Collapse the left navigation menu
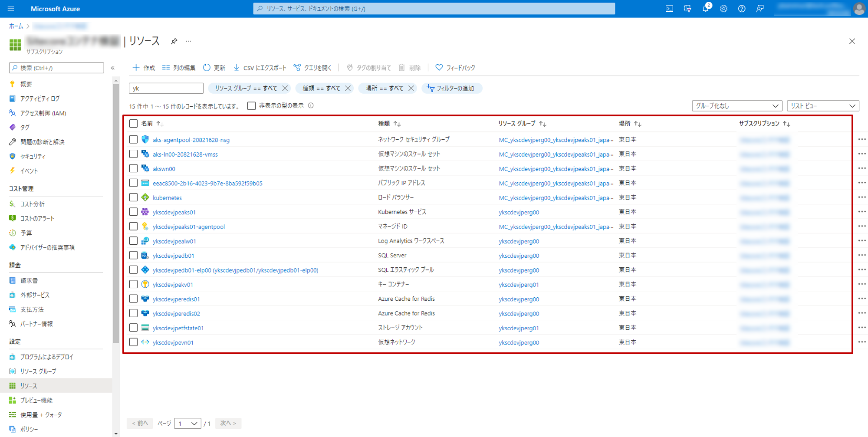Screen dimensions: 868x437 point(113,68)
